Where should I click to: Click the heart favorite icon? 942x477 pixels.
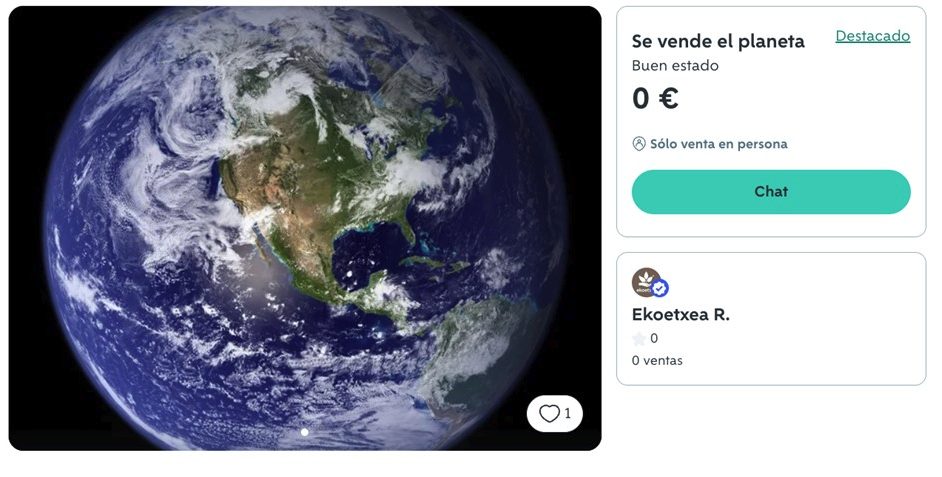(549, 413)
